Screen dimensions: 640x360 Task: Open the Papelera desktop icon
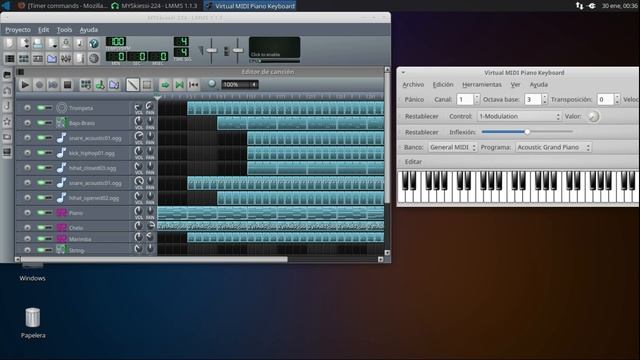pyautogui.click(x=33, y=322)
